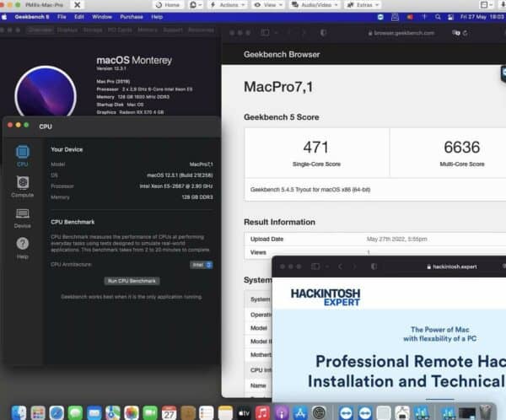Open the Compute section in Geekbench sidebar

tap(22, 186)
